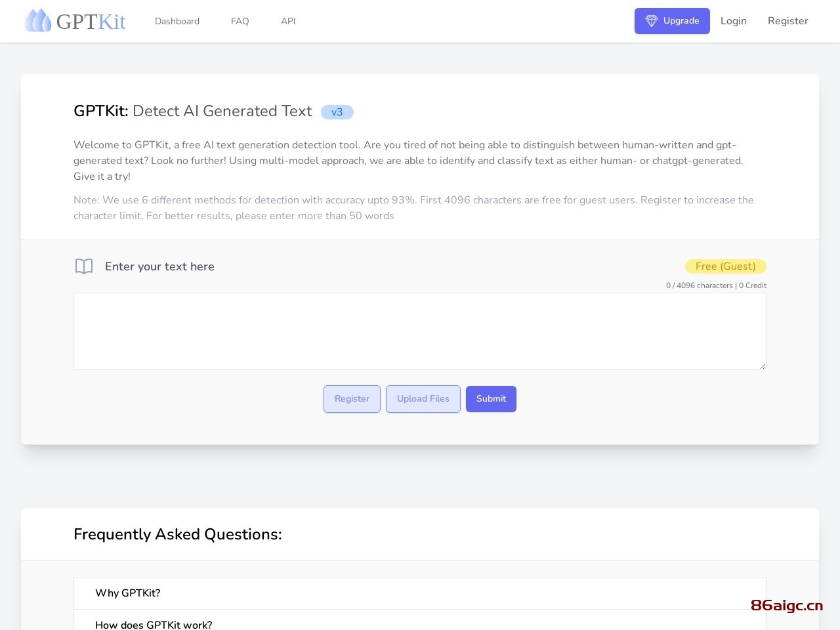Viewport: 840px width, 630px height.
Task: Click the 'Frequently Asked Questions:' heading
Action: coord(178,534)
